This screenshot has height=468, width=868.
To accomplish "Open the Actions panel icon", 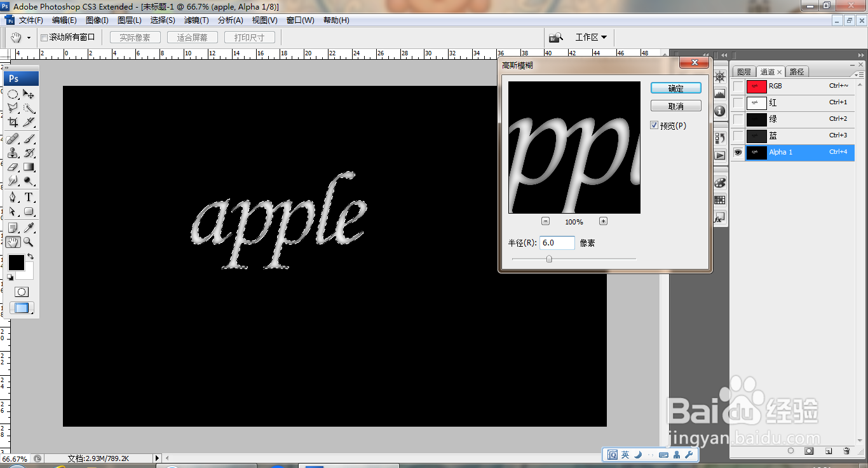I will [x=720, y=155].
